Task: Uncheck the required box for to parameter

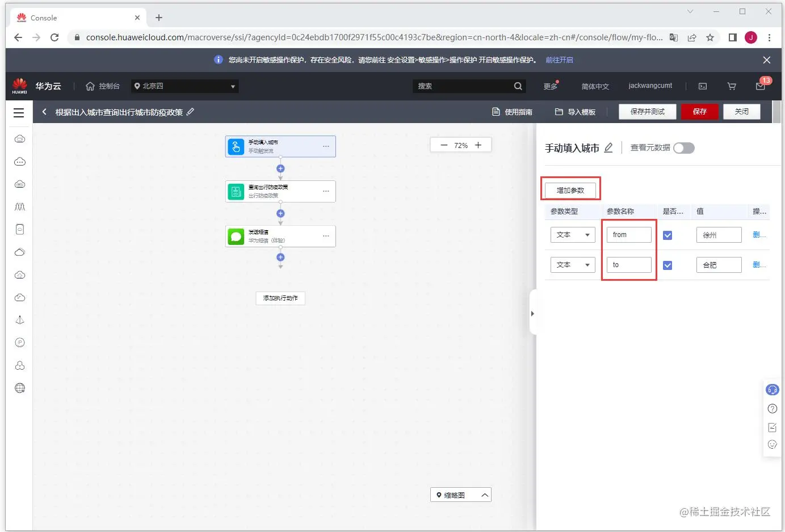Action: pos(668,265)
